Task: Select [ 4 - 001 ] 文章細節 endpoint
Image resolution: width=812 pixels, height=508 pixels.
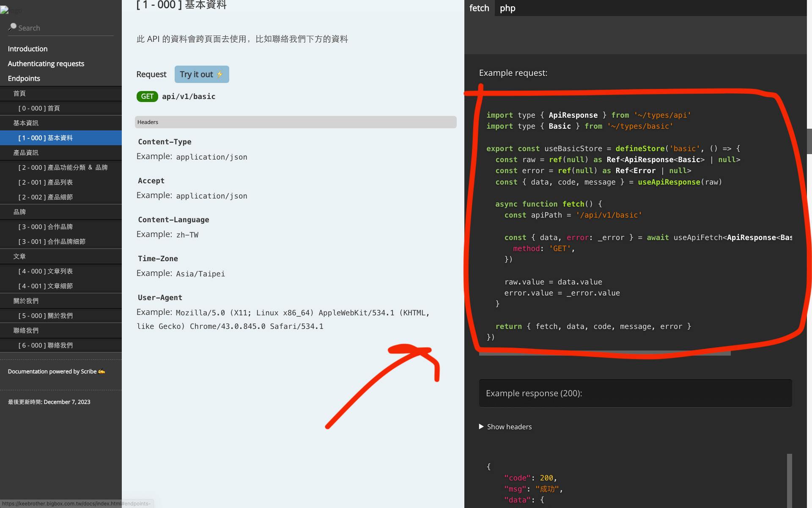Action: 45,286
